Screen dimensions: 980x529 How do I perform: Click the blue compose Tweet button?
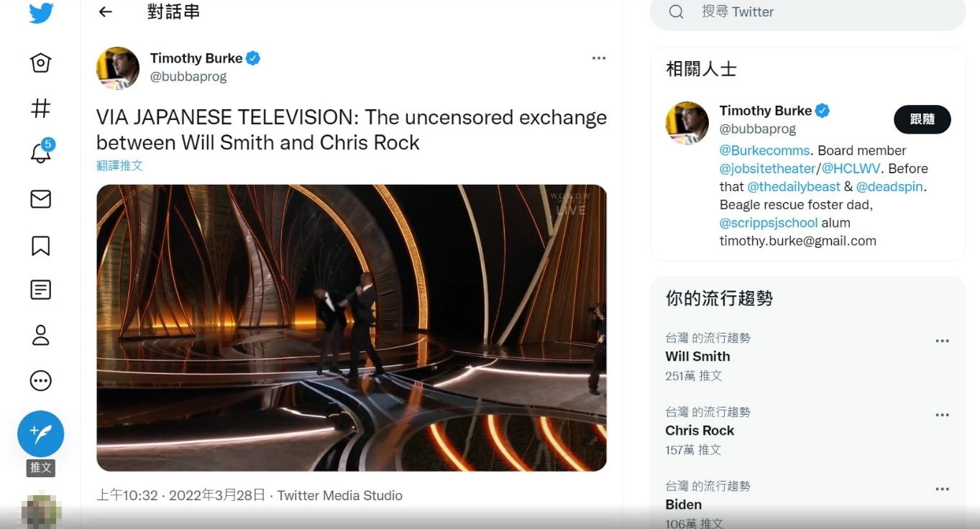(x=41, y=433)
